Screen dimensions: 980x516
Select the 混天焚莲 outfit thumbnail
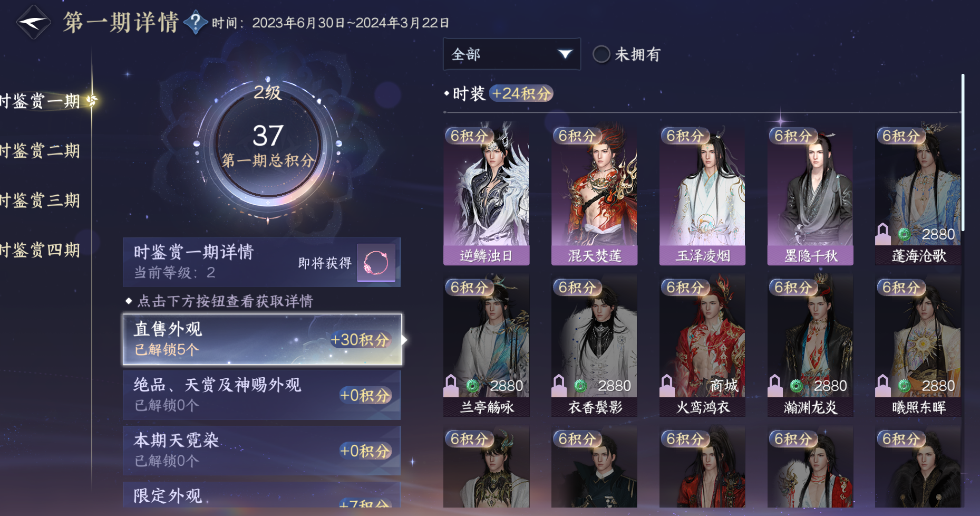click(x=594, y=195)
